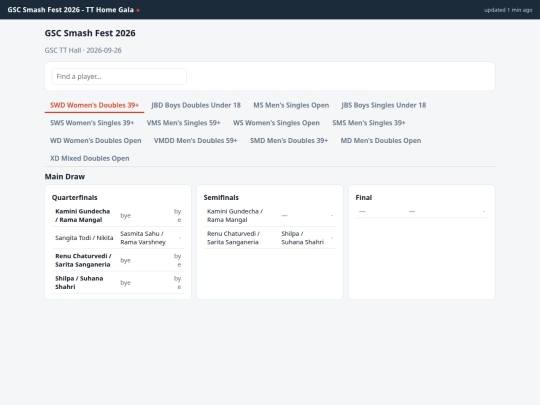This screenshot has height=405, width=540.
Task: Focus the Find a player search field
Action: [x=119, y=76]
